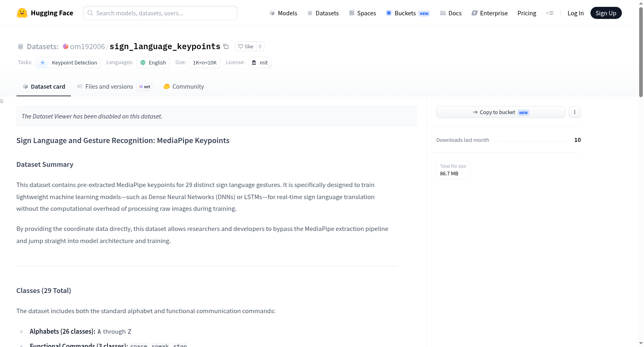The height and width of the screenshot is (347, 644).
Task: Open the three-dot options menu
Action: [575, 112]
